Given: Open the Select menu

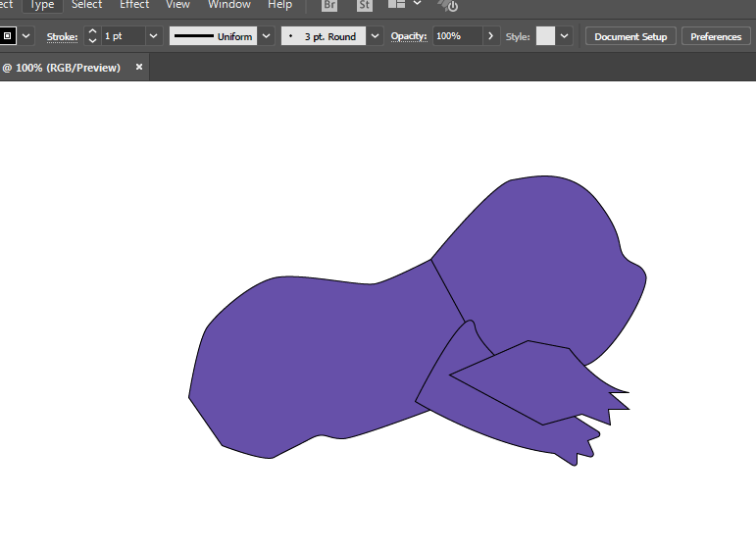Looking at the screenshot, I should point(87,5).
